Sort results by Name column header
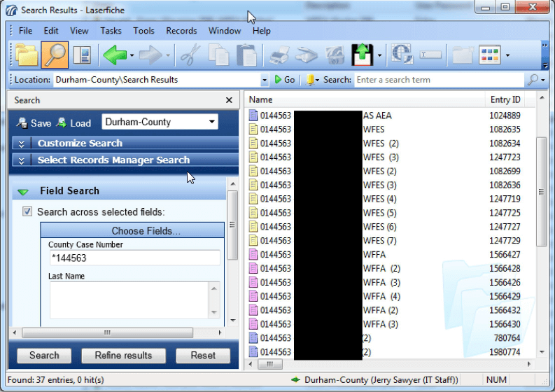 click(x=365, y=99)
